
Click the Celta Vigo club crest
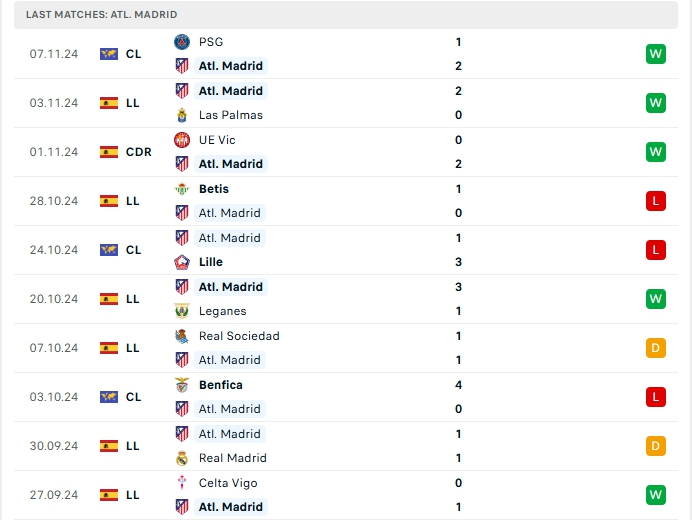[182, 483]
